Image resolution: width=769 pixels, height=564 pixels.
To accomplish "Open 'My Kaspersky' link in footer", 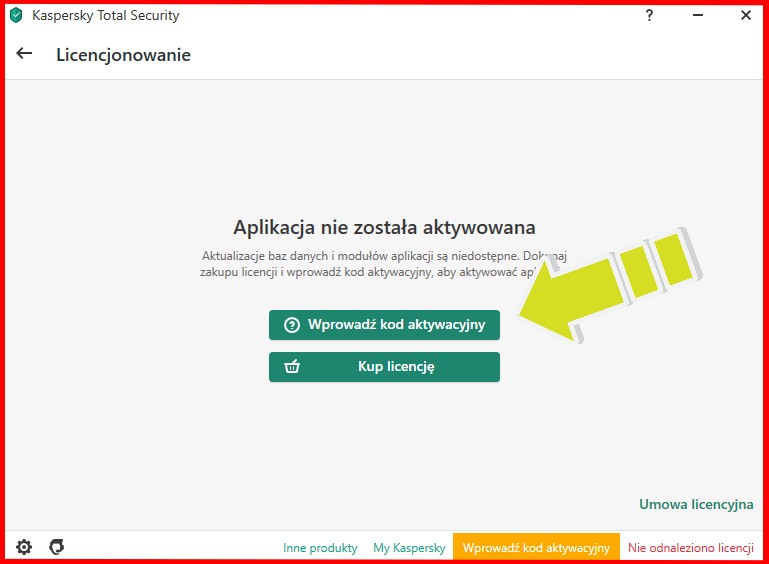I will (x=409, y=548).
